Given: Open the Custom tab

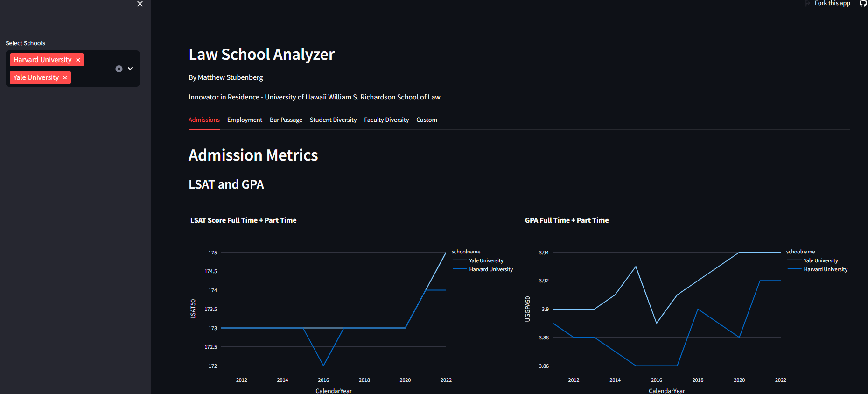Looking at the screenshot, I should [x=427, y=120].
